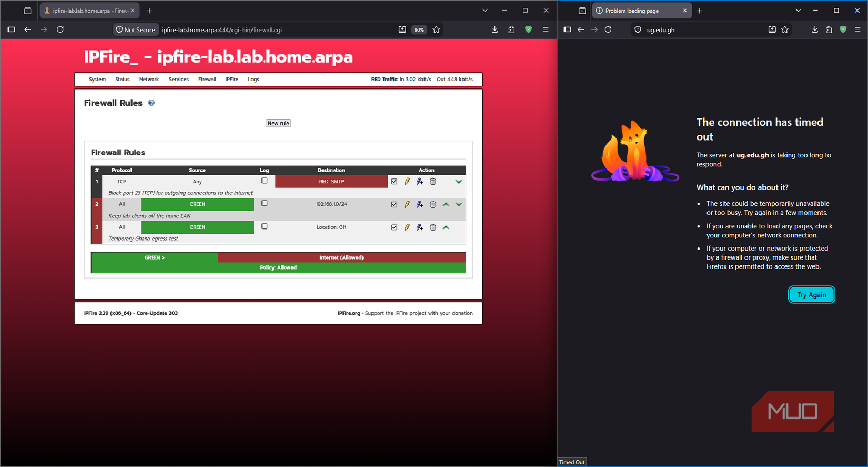
Task: Open extensions in the ug.edu.gh window
Action: (829, 29)
